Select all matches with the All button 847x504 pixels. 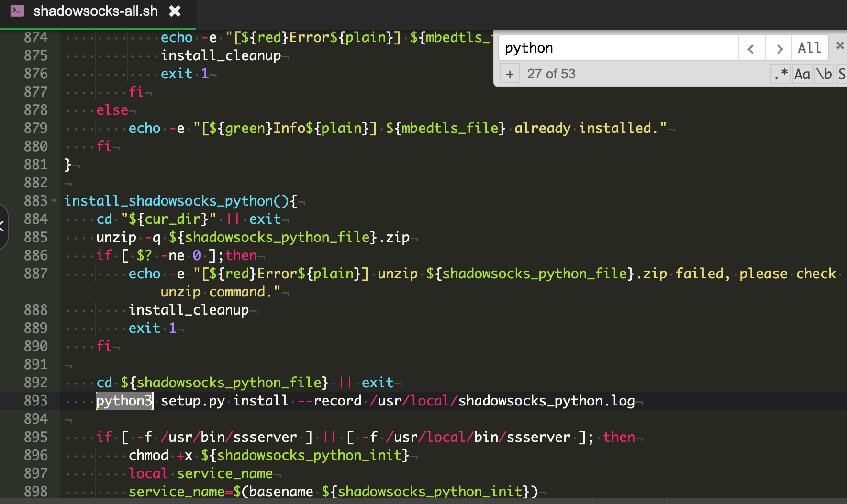point(809,48)
